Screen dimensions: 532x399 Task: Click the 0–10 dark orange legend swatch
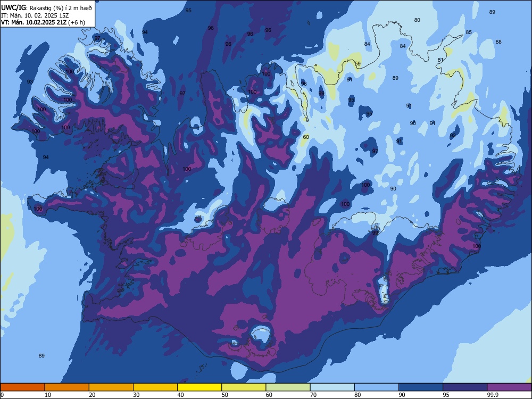click(x=22, y=387)
